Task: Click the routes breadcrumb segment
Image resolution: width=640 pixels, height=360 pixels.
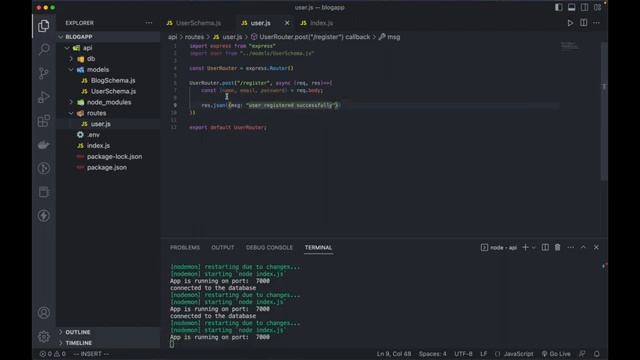Action: pyautogui.click(x=194, y=37)
